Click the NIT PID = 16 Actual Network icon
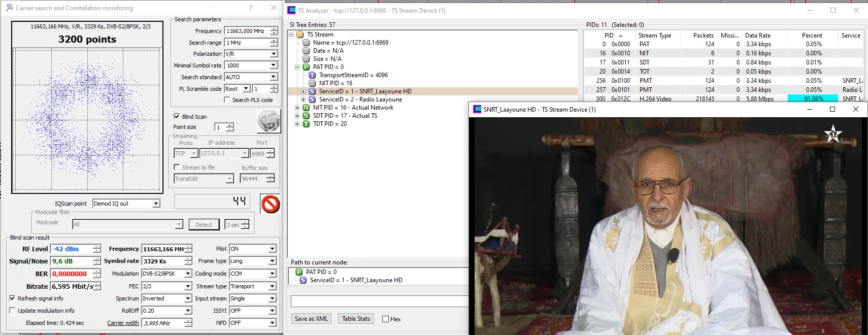 tap(306, 108)
